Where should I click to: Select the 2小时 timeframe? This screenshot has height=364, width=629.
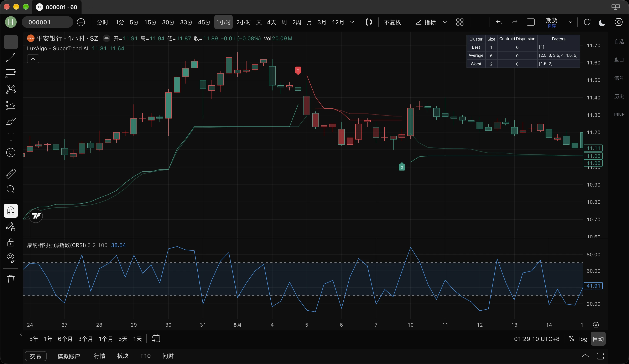point(243,22)
